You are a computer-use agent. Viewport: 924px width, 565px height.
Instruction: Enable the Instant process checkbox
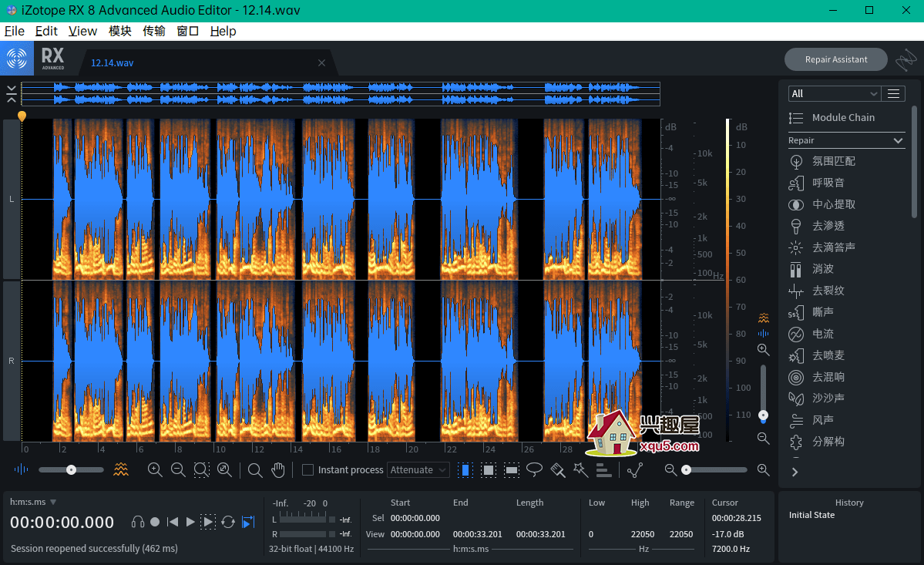point(307,469)
